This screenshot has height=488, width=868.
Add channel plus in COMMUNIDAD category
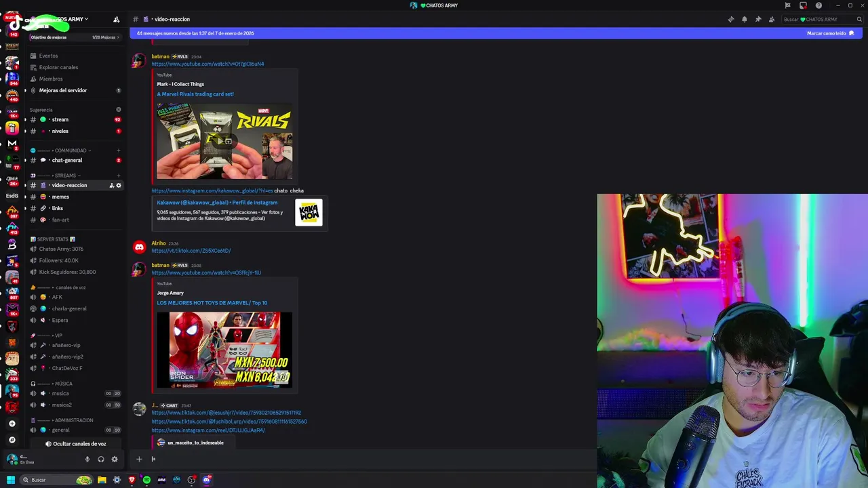[119, 150]
